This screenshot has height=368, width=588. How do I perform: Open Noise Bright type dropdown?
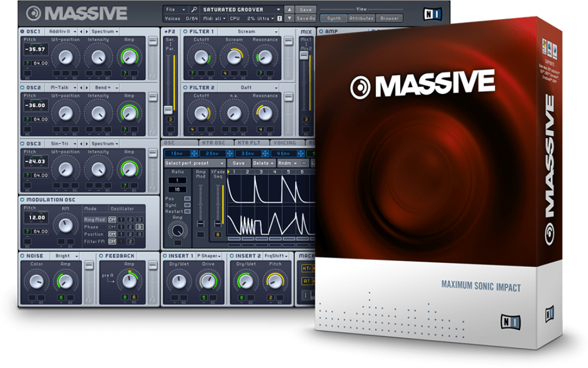click(x=65, y=256)
